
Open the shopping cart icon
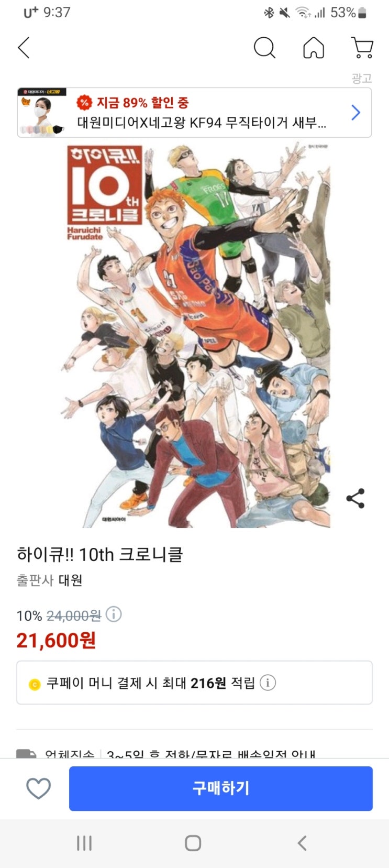point(362,48)
